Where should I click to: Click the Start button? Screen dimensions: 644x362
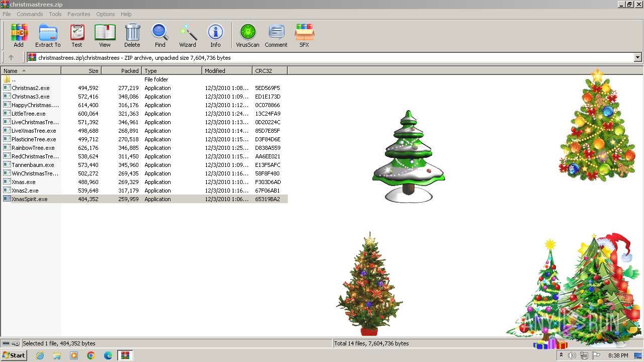14,355
